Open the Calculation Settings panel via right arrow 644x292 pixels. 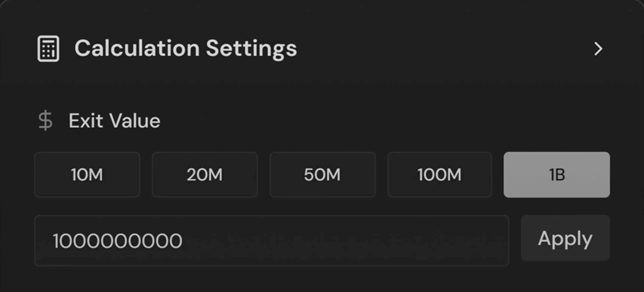pos(598,49)
